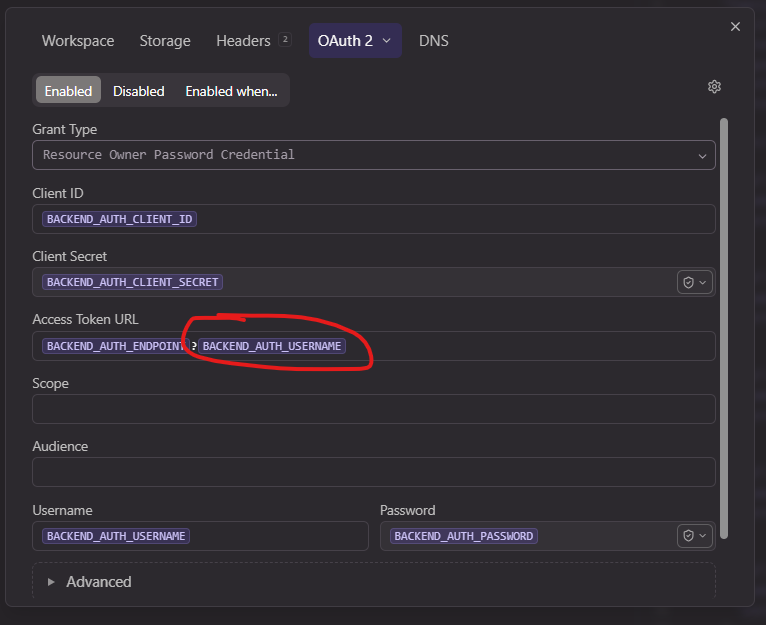Click the Password field shield icon

pyautogui.click(x=689, y=536)
